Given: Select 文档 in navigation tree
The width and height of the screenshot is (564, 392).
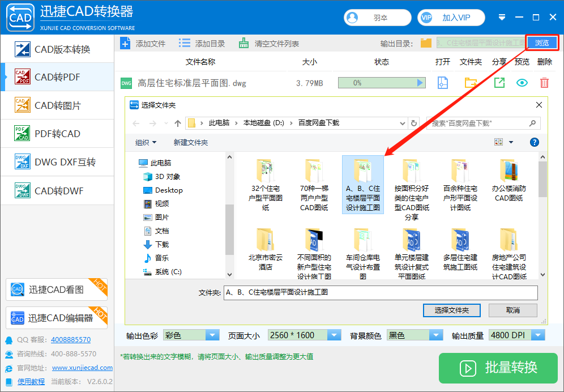Looking at the screenshot, I should pyautogui.click(x=156, y=231).
